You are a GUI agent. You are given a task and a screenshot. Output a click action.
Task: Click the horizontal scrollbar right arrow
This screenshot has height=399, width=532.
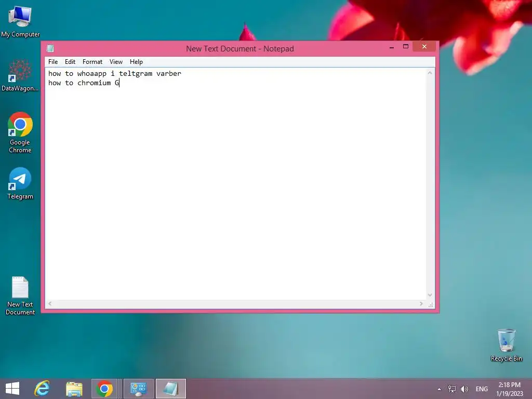tap(421, 303)
